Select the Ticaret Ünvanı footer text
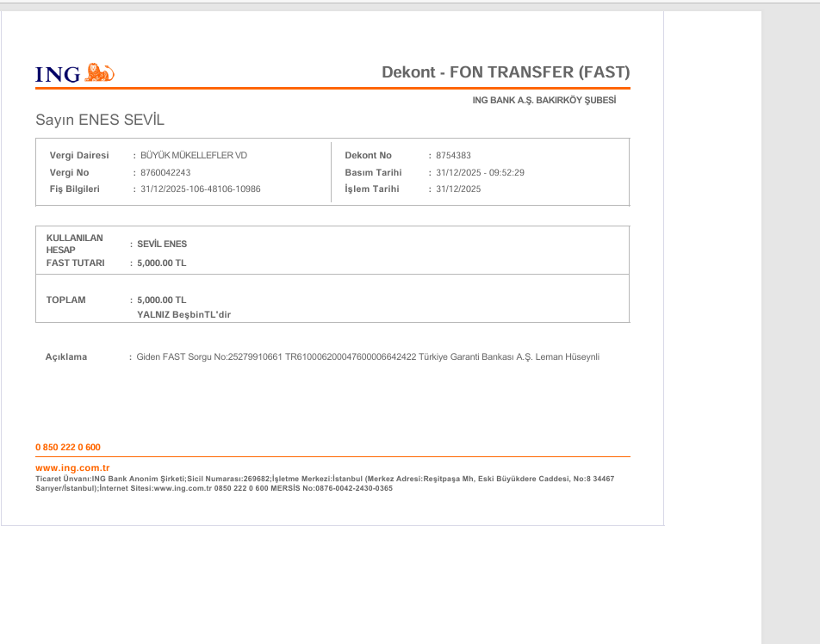The width and height of the screenshot is (820, 644). coord(325,484)
